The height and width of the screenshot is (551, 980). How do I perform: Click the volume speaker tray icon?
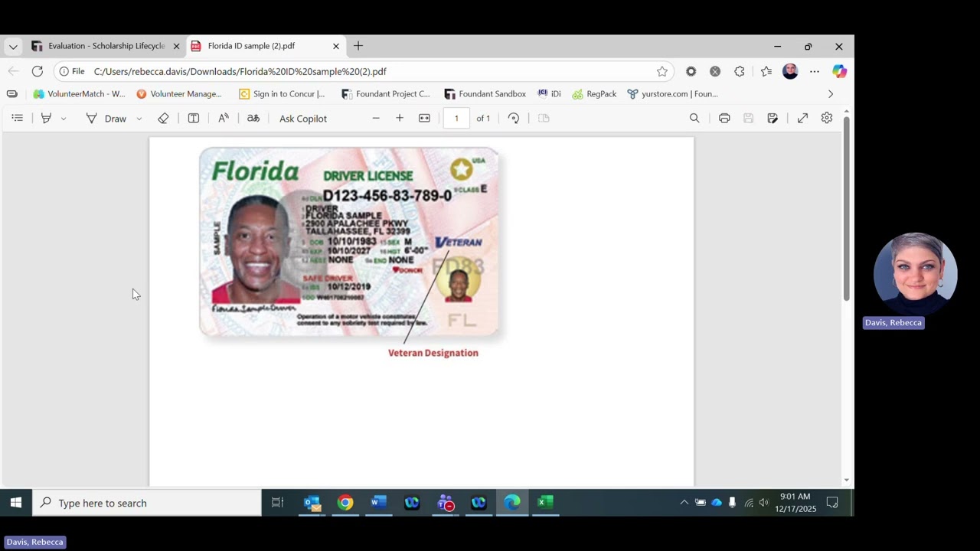click(763, 503)
